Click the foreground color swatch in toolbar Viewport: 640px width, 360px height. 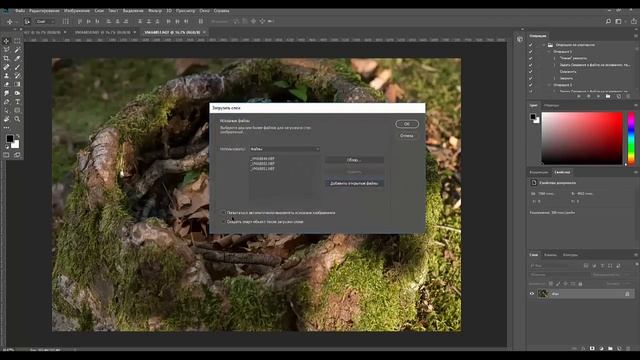(x=10, y=139)
